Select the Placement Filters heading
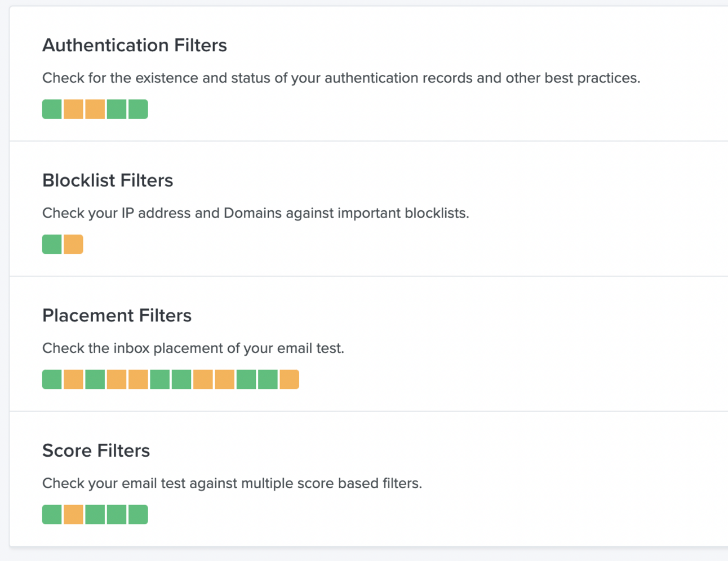The image size is (728, 561). tap(117, 316)
